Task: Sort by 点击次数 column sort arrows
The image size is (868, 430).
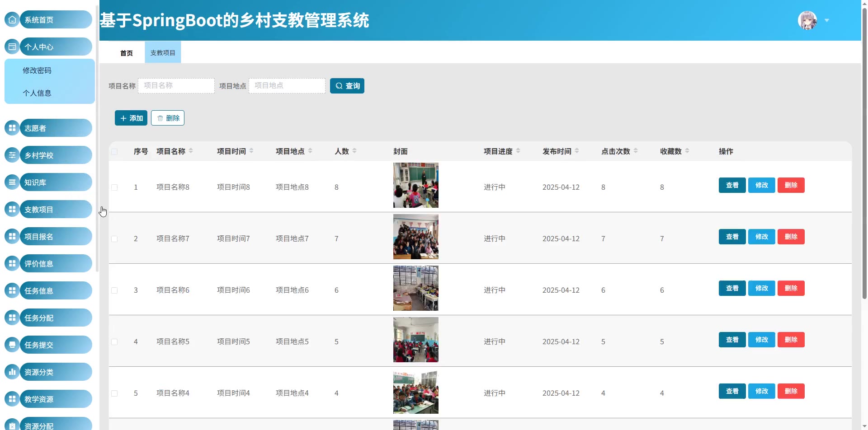Action: tap(636, 151)
